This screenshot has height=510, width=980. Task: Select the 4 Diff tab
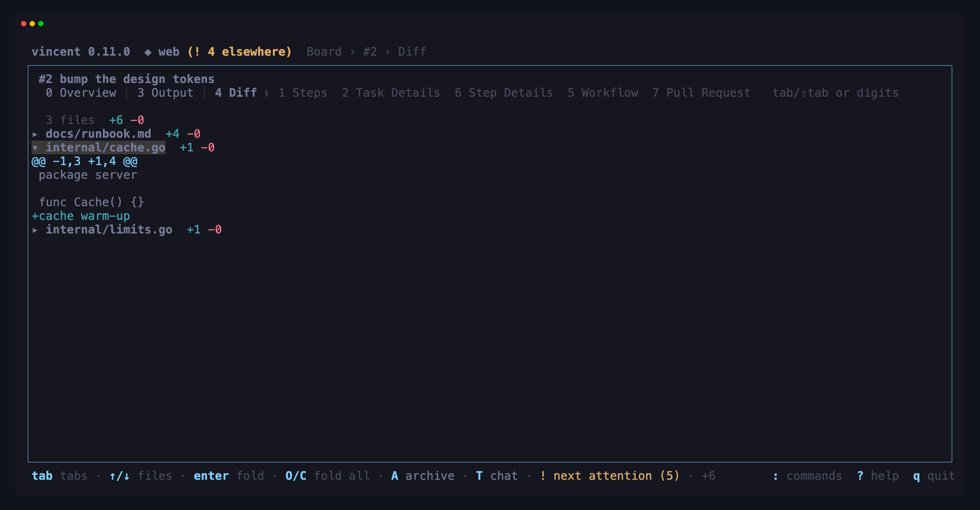[236, 93]
